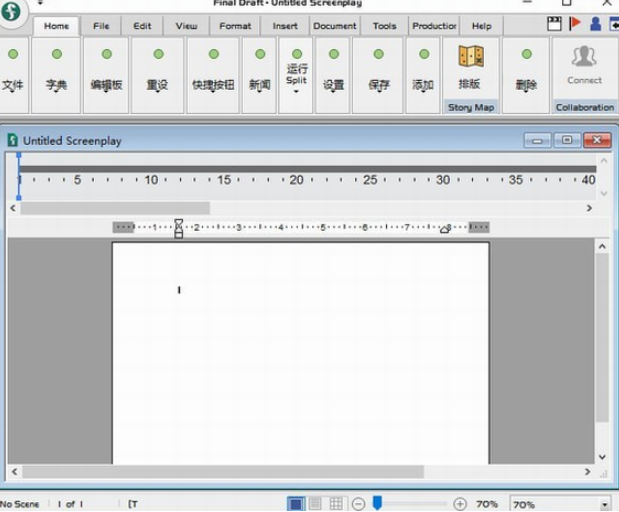This screenshot has height=512, width=619.
Task: Click the 添加 ribbon button
Action: [x=423, y=75]
